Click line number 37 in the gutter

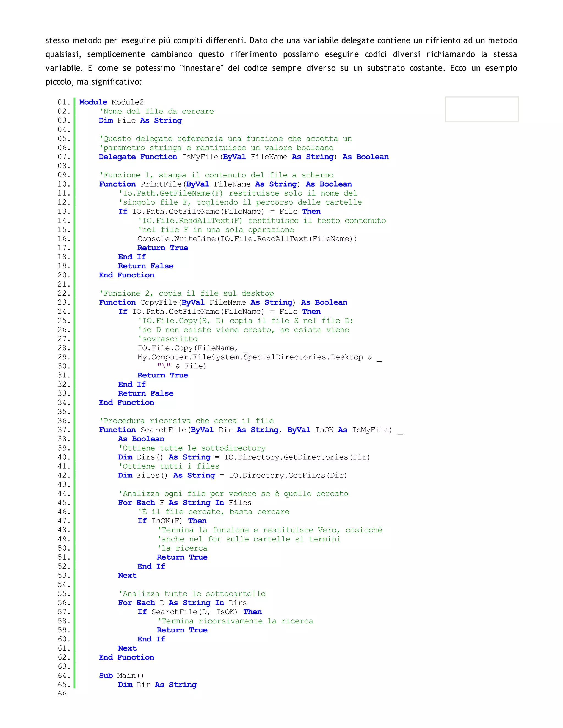click(64, 430)
